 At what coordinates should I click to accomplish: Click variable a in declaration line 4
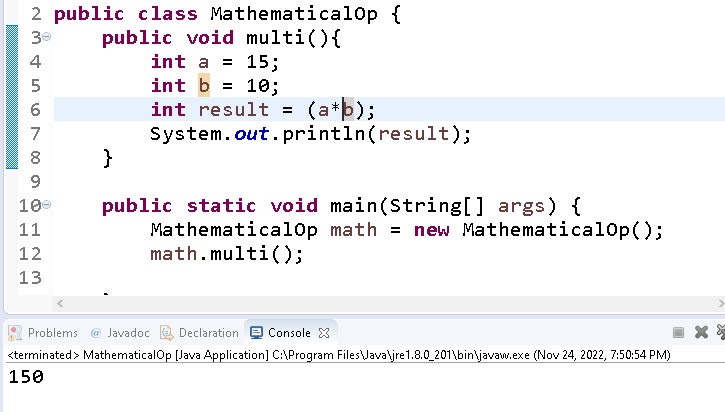[203, 61]
